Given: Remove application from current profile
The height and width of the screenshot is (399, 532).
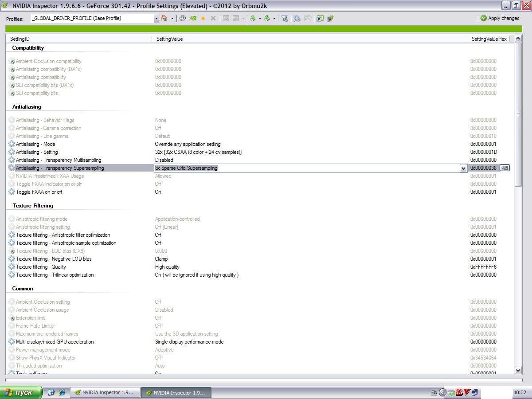Looking at the screenshot, I should (236, 18).
